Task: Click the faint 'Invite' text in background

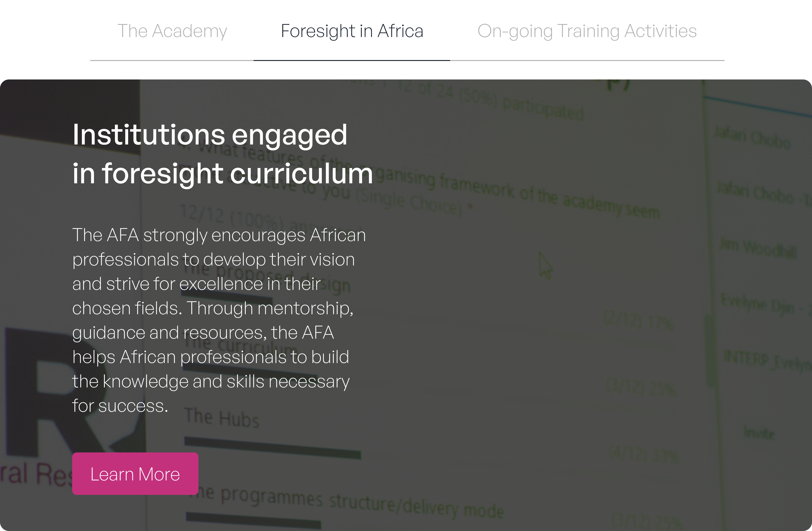Action: pyautogui.click(x=759, y=433)
